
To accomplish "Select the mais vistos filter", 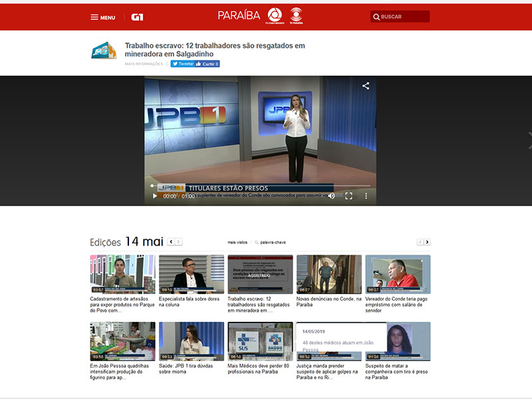I will [x=237, y=242].
